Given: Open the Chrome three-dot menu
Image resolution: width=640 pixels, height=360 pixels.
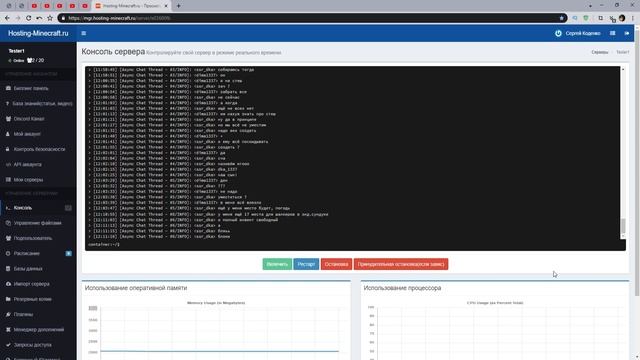Looking at the screenshot, I should coord(633,18).
